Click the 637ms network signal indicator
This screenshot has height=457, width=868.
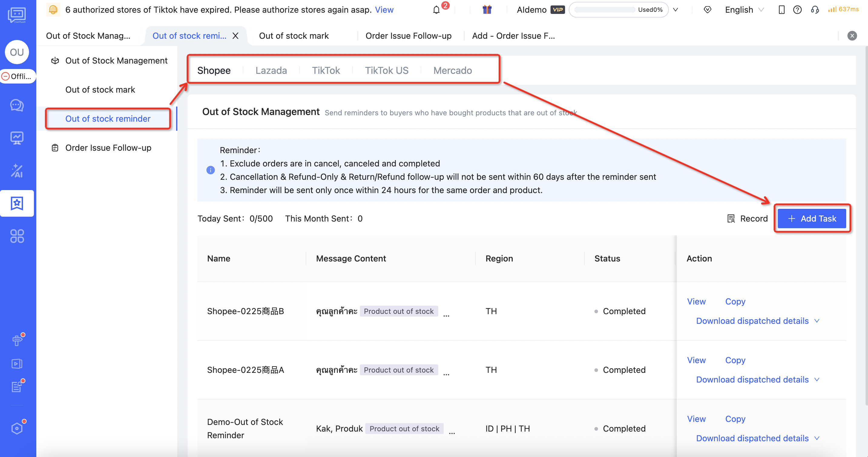click(x=843, y=9)
